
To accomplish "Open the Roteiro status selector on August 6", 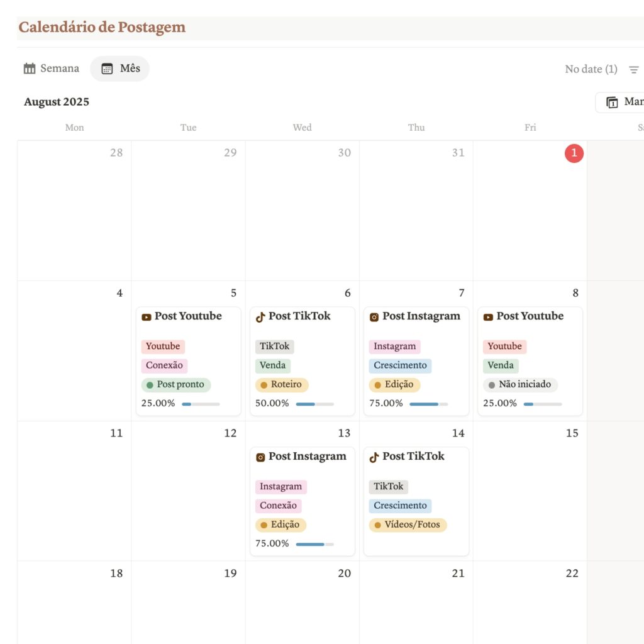I will tap(281, 384).
